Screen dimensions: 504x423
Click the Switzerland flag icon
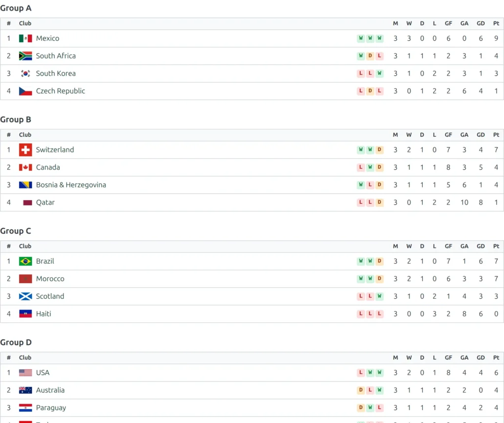click(26, 150)
